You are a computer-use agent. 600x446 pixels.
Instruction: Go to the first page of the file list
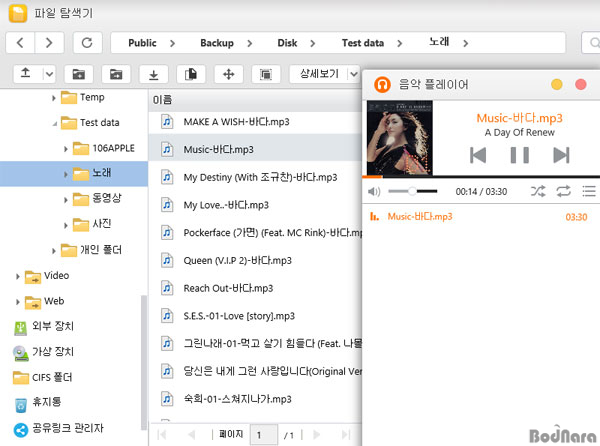pos(162,435)
